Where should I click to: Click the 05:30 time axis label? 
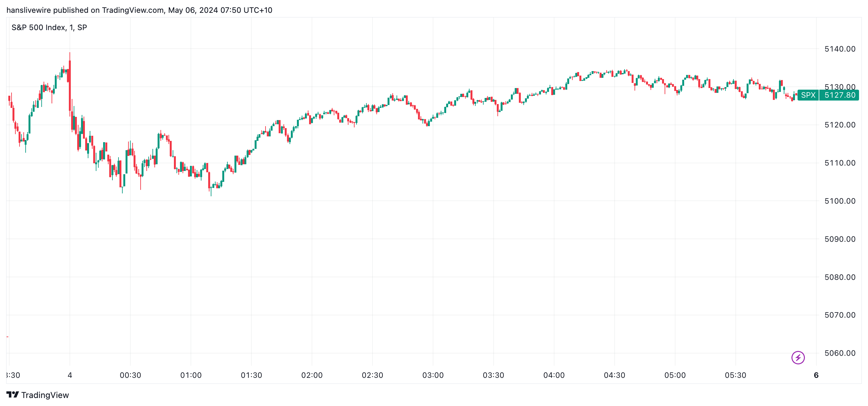735,375
